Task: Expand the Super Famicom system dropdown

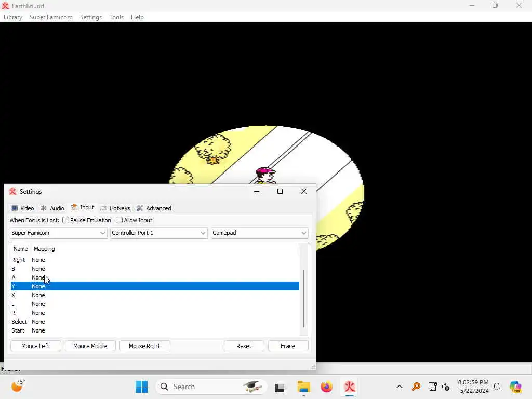Action: (58, 233)
